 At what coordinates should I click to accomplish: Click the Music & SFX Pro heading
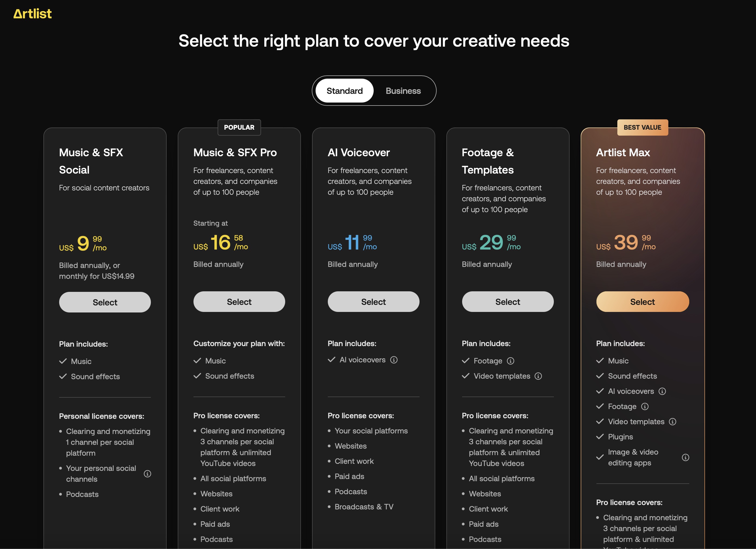[235, 152]
